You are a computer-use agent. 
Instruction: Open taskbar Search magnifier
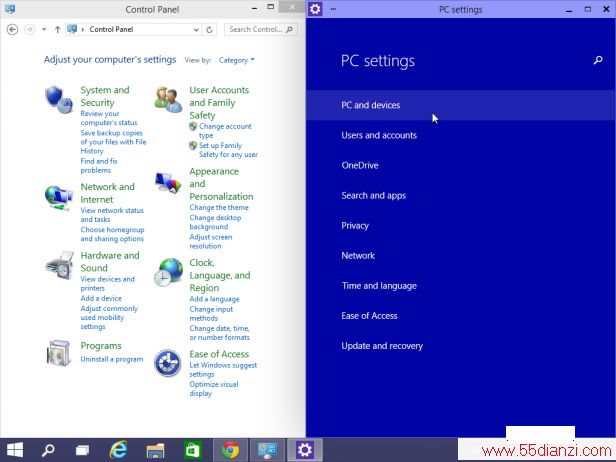[48, 450]
